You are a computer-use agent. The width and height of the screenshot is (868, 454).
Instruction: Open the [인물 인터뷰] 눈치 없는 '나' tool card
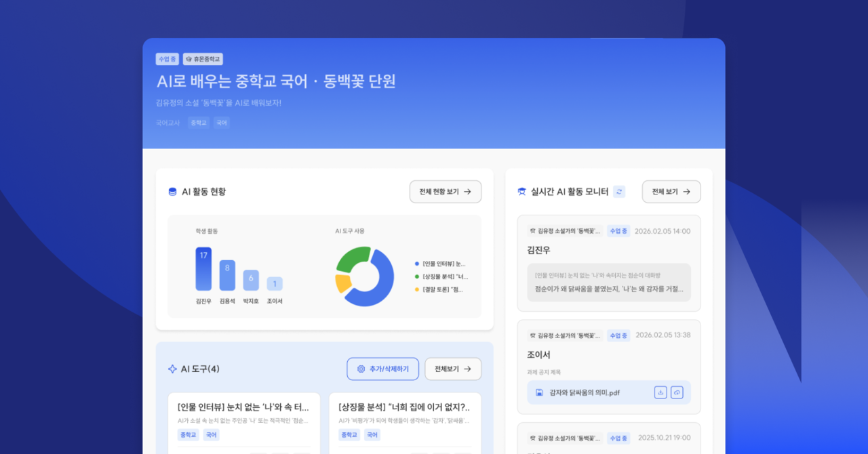[244, 423]
